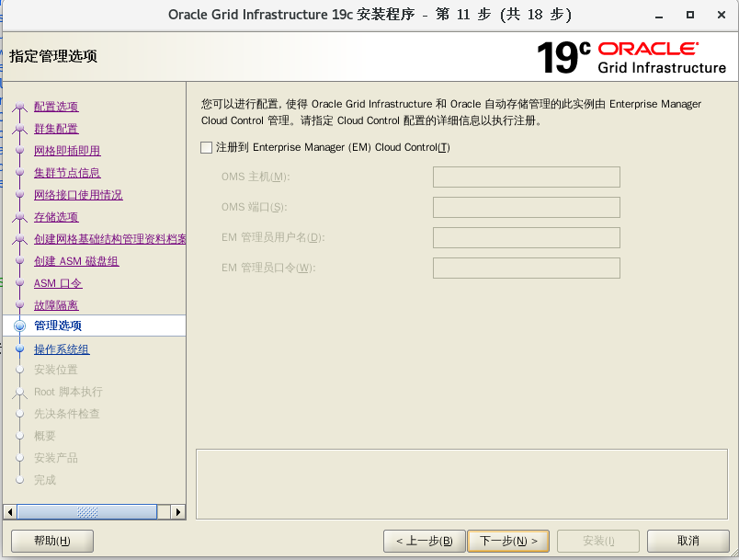Open the 网格即插即用 step link

[67, 151]
